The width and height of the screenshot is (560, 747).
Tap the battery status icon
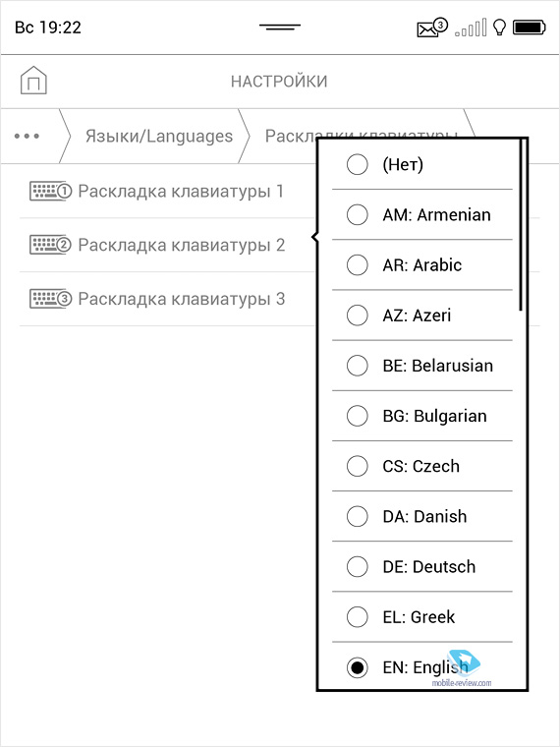click(x=529, y=28)
